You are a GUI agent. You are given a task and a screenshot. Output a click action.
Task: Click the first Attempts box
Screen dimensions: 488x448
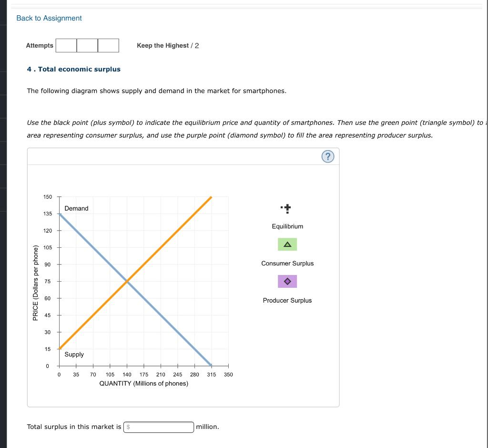66,45
